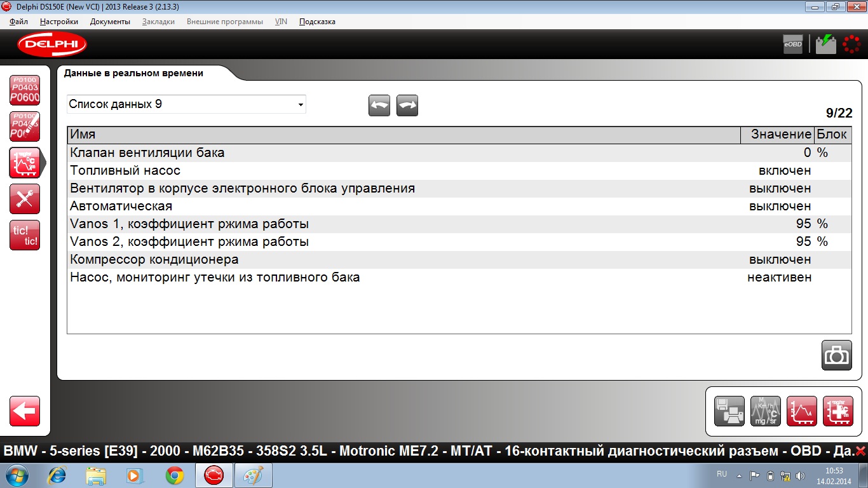Open the red graph view icon
Screen dimensions: 868x488
coord(802,411)
